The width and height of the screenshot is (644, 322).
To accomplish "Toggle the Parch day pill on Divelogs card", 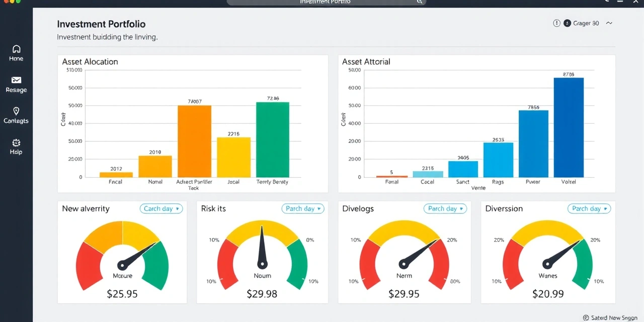I will (445, 208).
